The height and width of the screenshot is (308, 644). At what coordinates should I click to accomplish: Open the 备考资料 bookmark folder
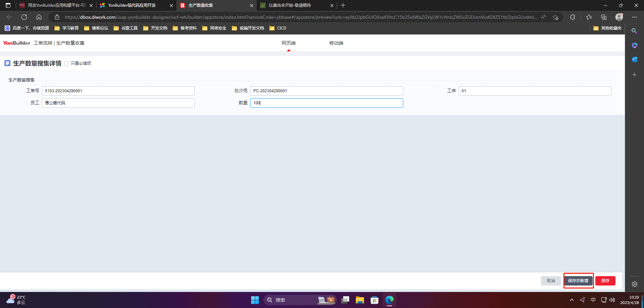185,28
